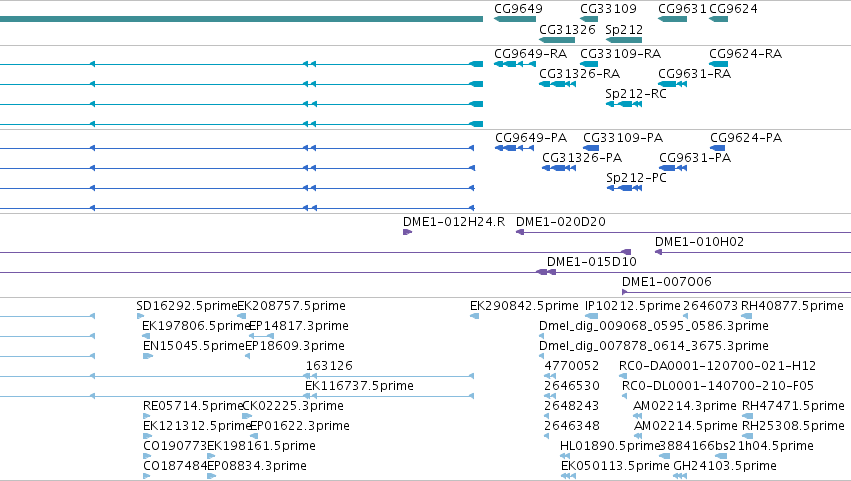Select EST CK02225.3prime
Viewport: 851px width, 481px height.
click(x=293, y=407)
